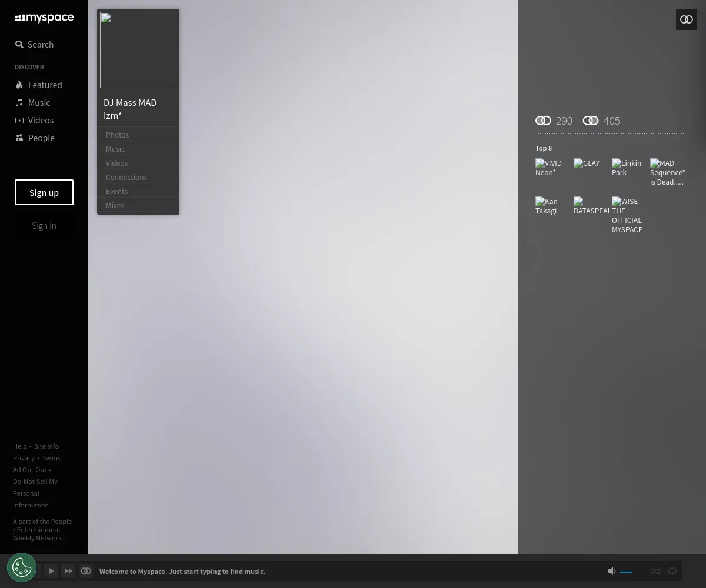Click the DJ Mass MAD Izm* profile name
706x588 pixels.
click(x=130, y=109)
